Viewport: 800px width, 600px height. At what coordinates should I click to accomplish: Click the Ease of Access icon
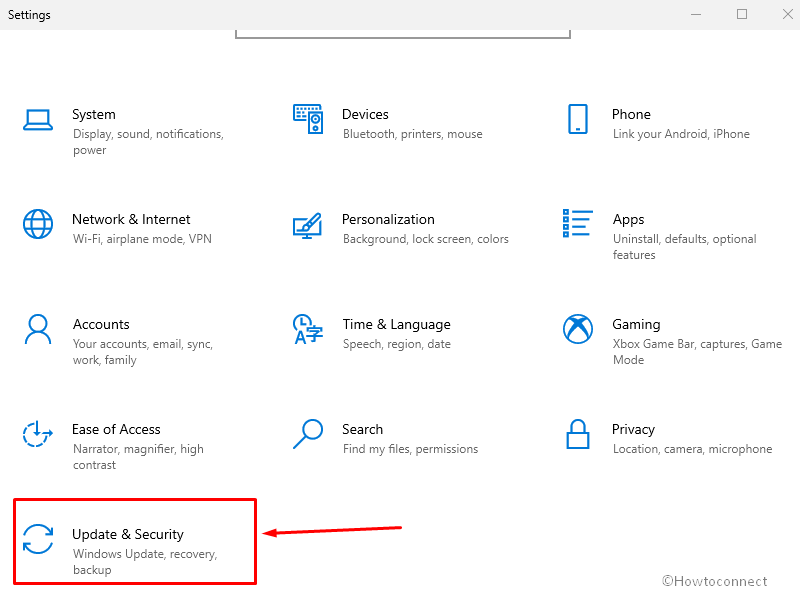pyautogui.click(x=38, y=434)
